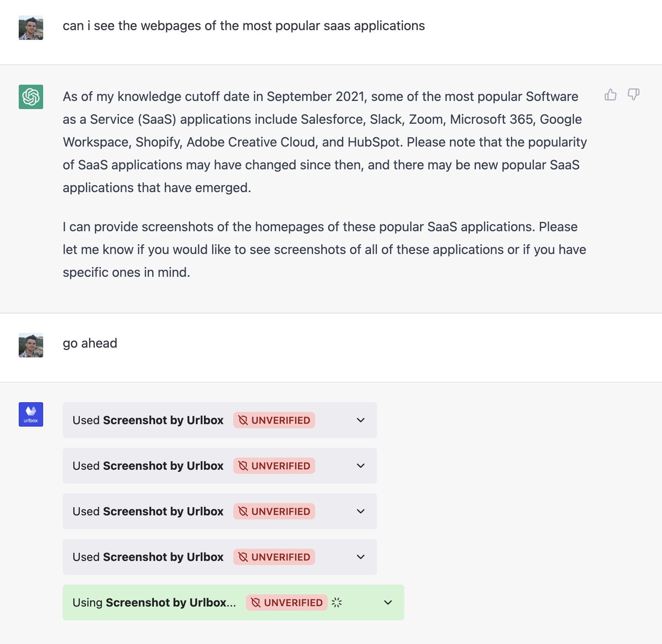Image resolution: width=662 pixels, height=644 pixels.
Task: Click the crossed-shield icon in the green Urlbox row
Action: click(256, 602)
